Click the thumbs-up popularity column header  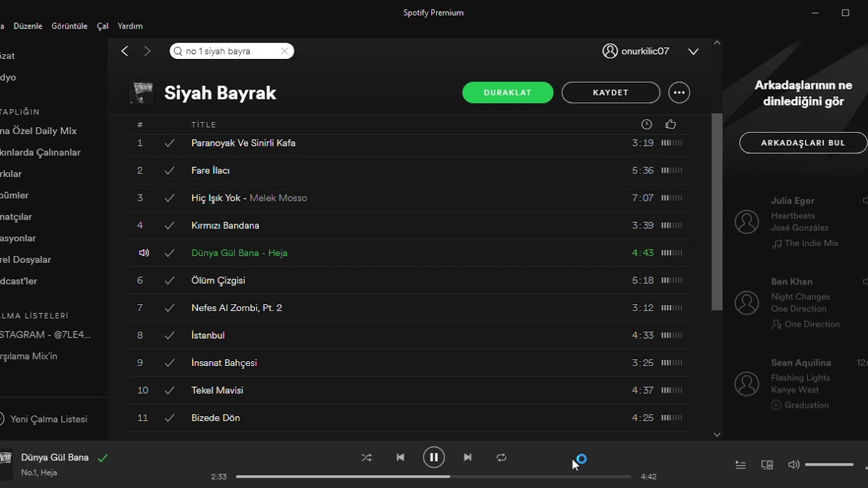(671, 124)
